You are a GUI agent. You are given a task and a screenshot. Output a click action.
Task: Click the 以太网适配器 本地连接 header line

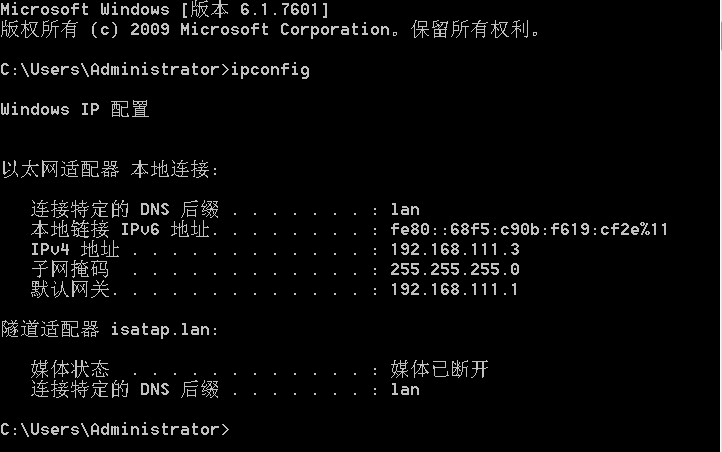pos(110,169)
